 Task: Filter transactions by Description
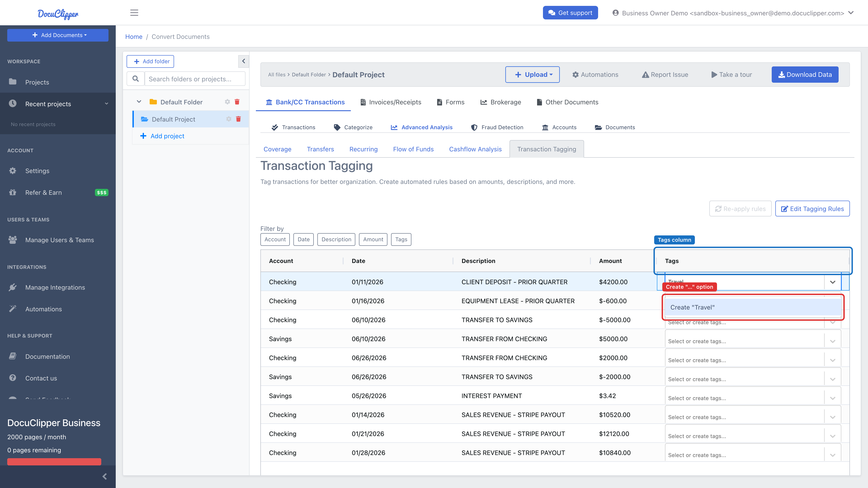(336, 239)
